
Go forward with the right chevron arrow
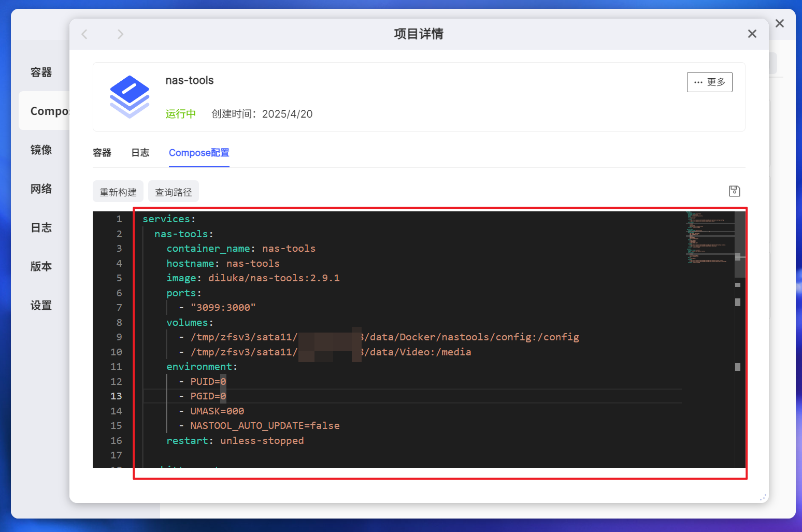120,34
